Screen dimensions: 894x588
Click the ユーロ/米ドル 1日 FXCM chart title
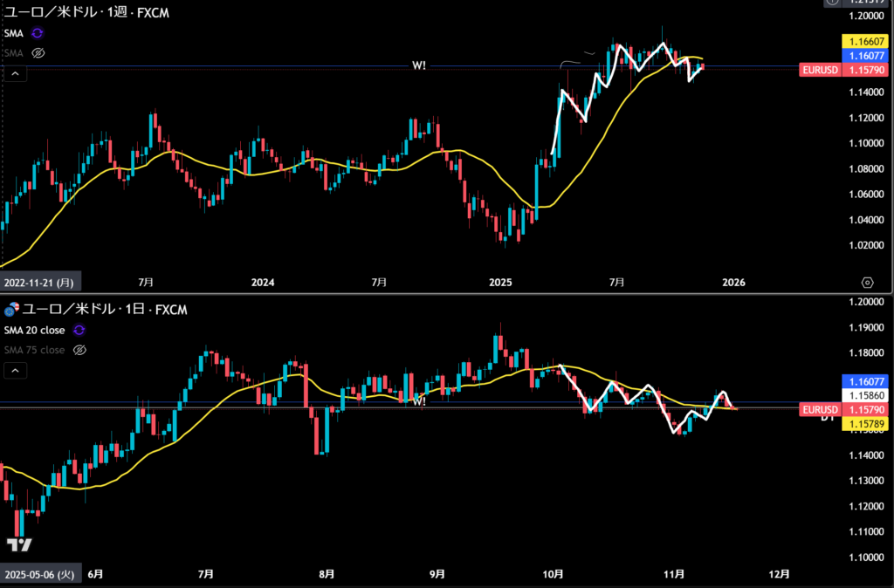point(96,310)
